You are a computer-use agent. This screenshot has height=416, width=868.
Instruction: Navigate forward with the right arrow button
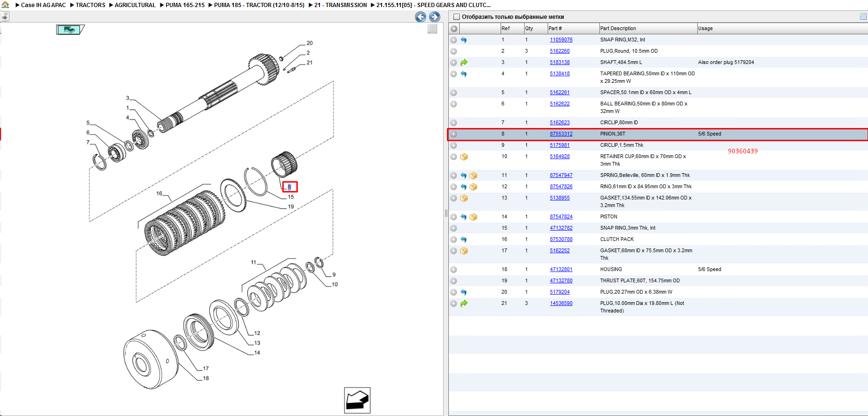pos(435,17)
